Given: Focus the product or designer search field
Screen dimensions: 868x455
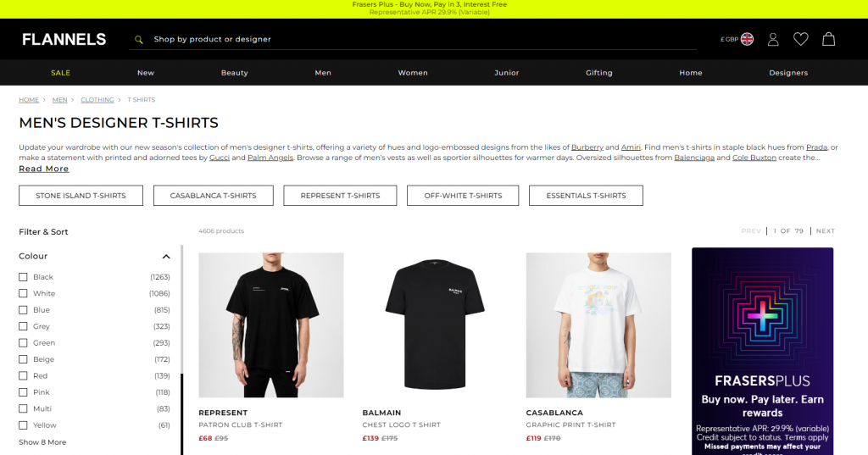Looking at the screenshot, I should point(413,39).
